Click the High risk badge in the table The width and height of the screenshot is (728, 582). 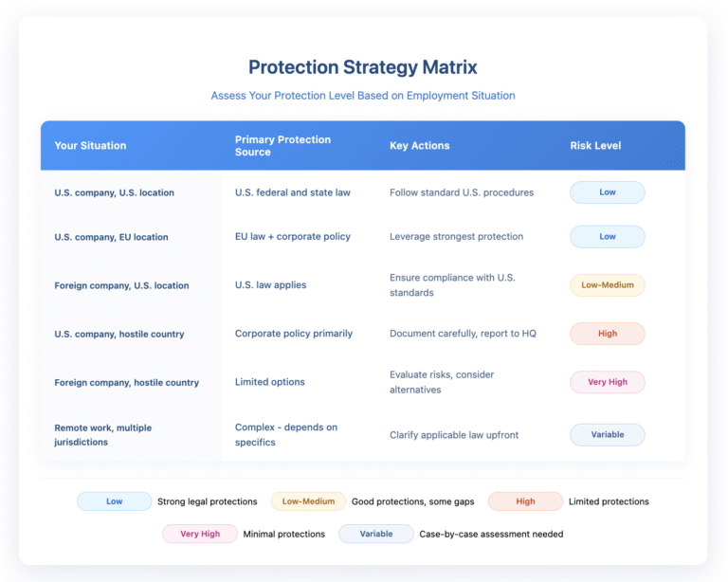[x=607, y=334]
